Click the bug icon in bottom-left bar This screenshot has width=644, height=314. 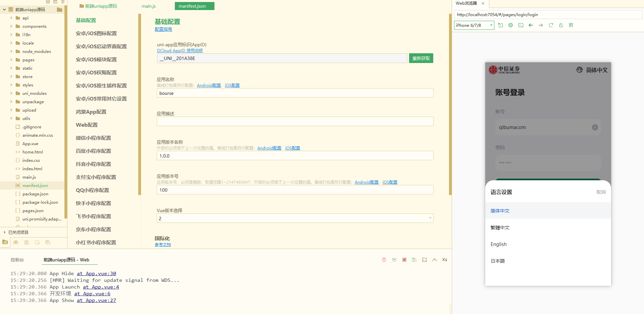(27, 242)
